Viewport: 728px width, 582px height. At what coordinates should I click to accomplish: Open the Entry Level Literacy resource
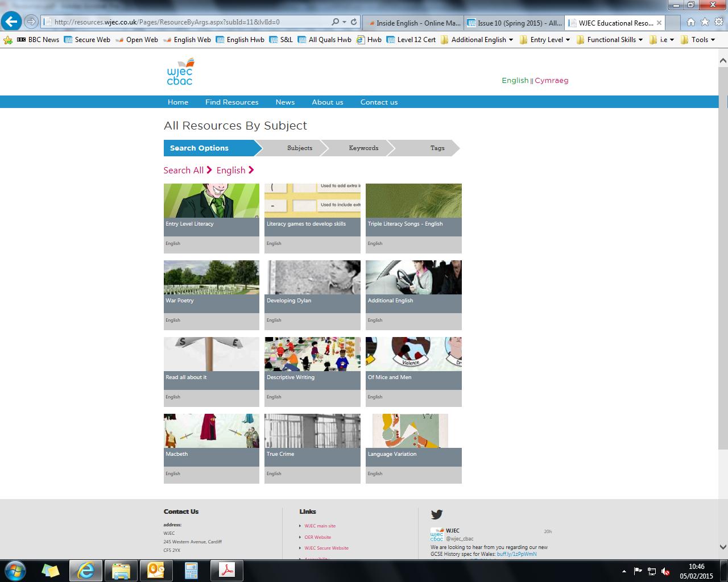(212, 218)
